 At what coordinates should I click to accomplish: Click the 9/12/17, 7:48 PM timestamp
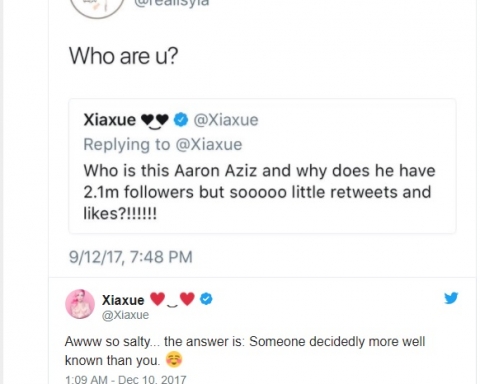coord(131,257)
